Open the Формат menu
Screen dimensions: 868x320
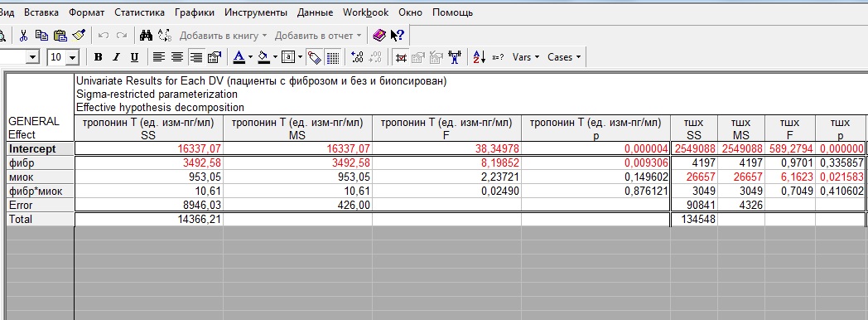click(x=86, y=12)
